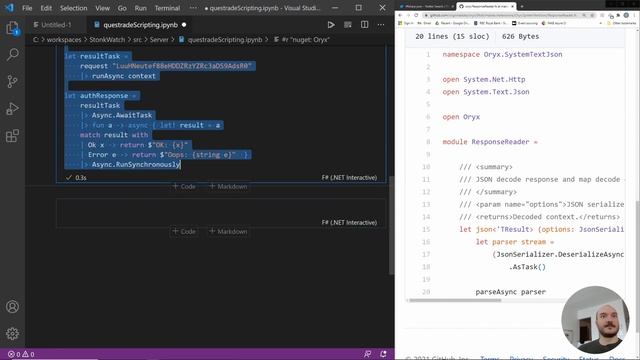Close the GitHub browser tab
The height and width of the screenshot is (360, 640).
(513, 6)
